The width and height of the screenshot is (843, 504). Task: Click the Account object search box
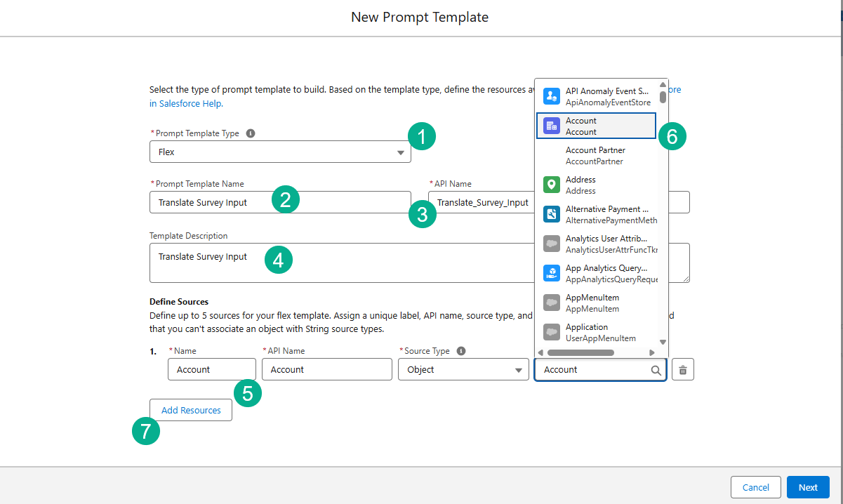pos(600,369)
